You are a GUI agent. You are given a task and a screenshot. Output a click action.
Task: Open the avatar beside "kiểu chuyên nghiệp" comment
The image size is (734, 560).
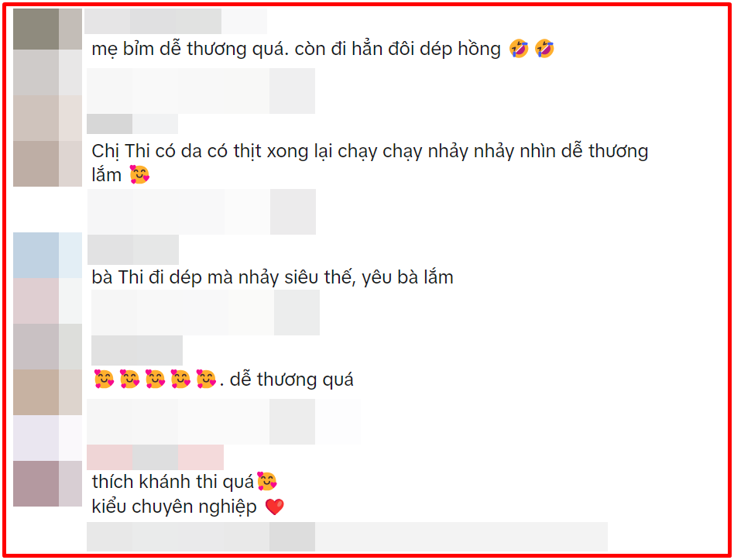tap(48, 483)
